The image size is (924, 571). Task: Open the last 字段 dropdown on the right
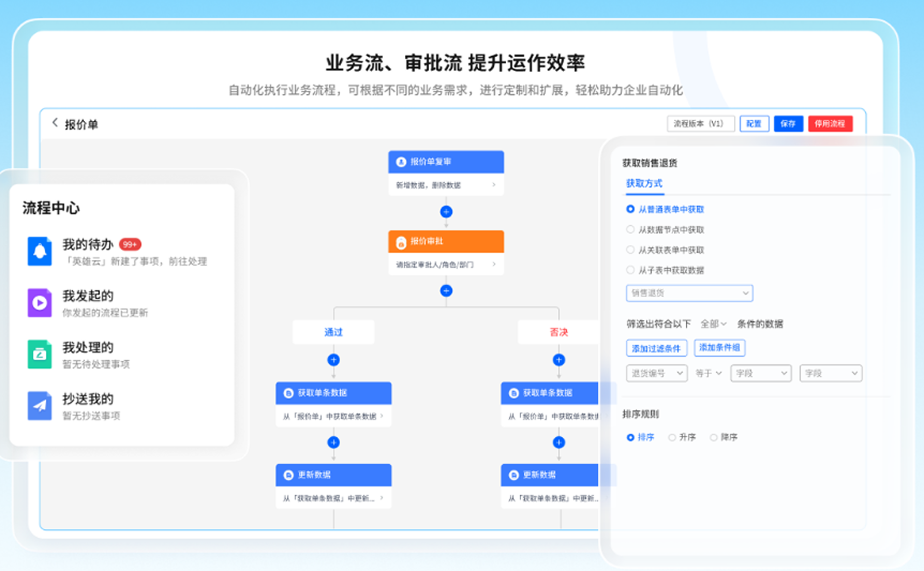tap(831, 373)
